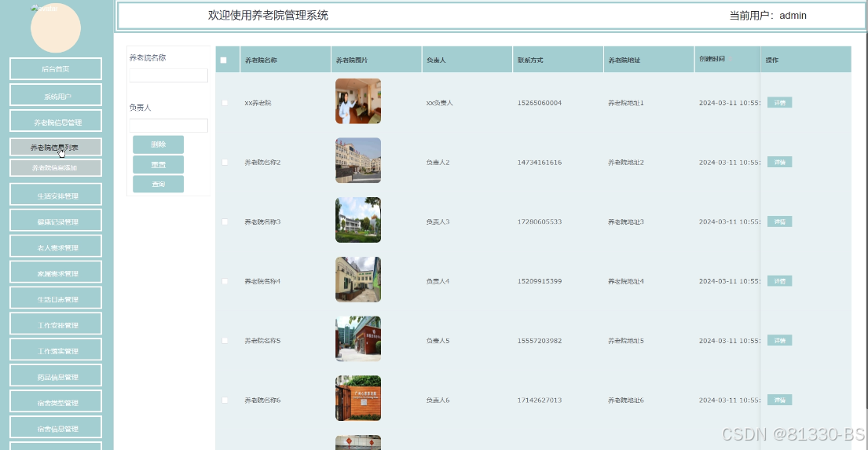The height and width of the screenshot is (450, 868).
Task: Open the 养老院名称3 photo thumbnail
Action: 358,220
